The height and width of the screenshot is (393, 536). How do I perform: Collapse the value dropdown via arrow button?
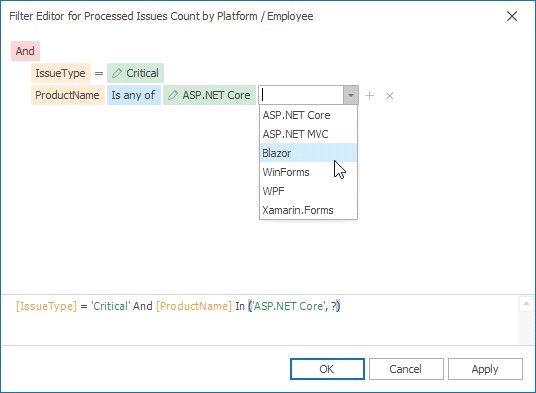click(x=351, y=95)
